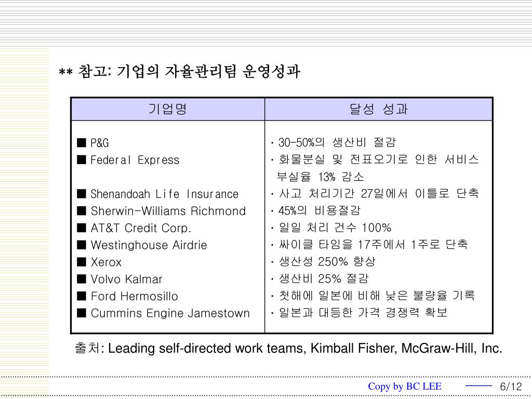Select 'Sherwin-Williams Richmond' in the table
Image resolution: width=532 pixels, height=399 pixels.
[168, 211]
